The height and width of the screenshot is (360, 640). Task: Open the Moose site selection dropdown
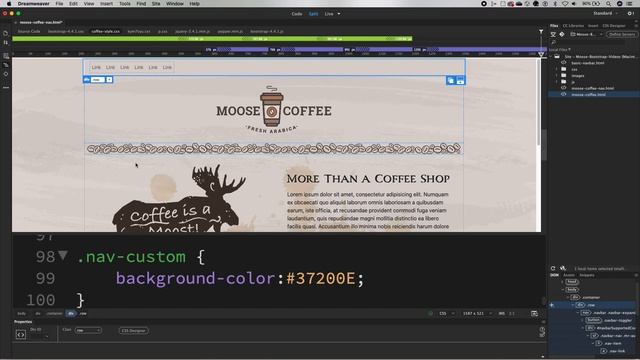pos(587,35)
